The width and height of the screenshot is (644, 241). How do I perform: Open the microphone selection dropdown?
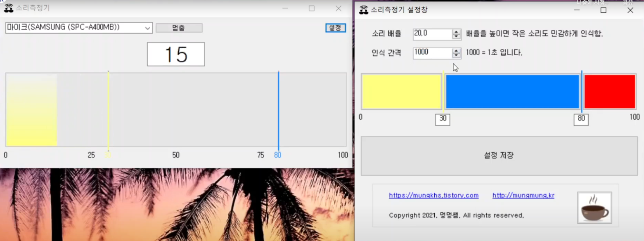coord(148,28)
